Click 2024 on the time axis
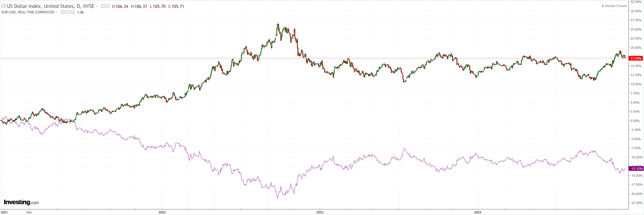The image size is (644, 215). tap(477, 212)
